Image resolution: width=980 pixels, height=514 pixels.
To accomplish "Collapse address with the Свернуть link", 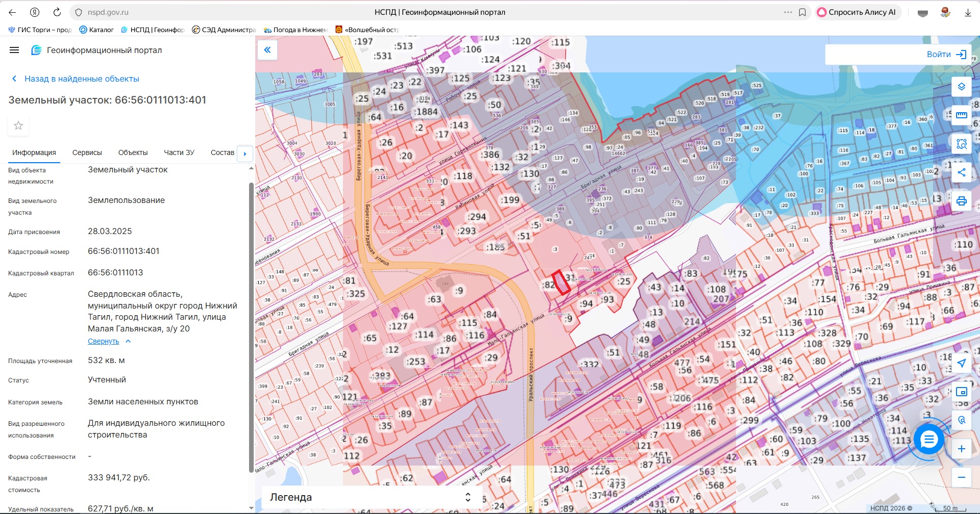I will (x=104, y=342).
